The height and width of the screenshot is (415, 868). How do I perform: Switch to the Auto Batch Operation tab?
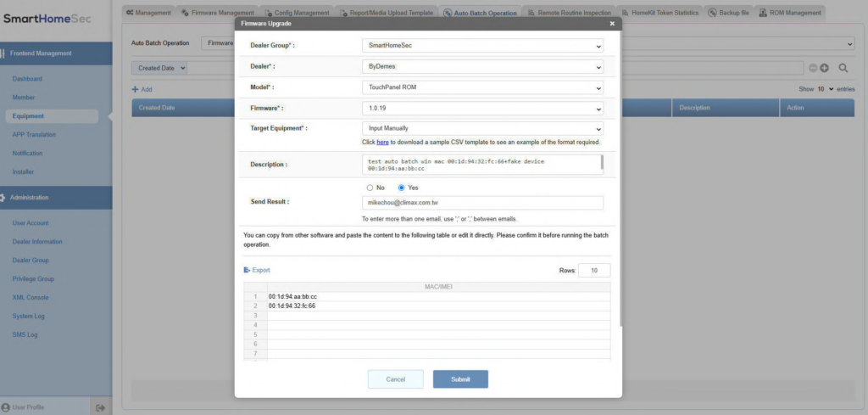click(x=480, y=13)
